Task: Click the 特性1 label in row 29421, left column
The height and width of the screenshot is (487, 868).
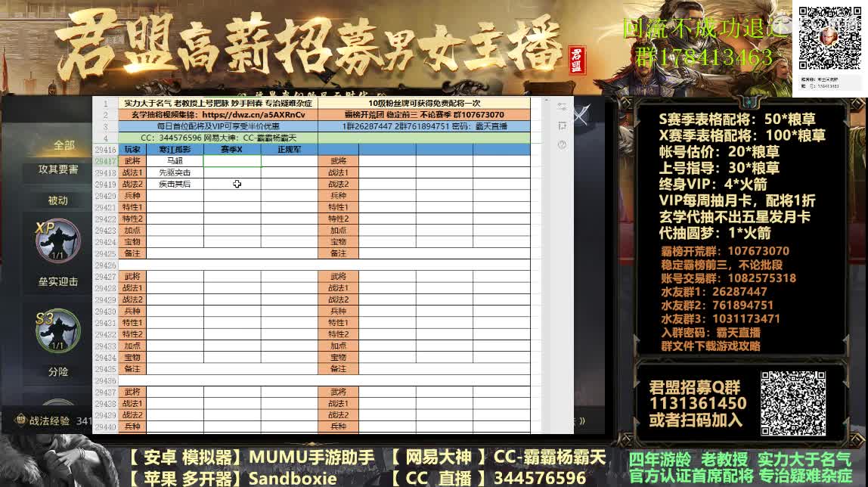Action: 132,207
